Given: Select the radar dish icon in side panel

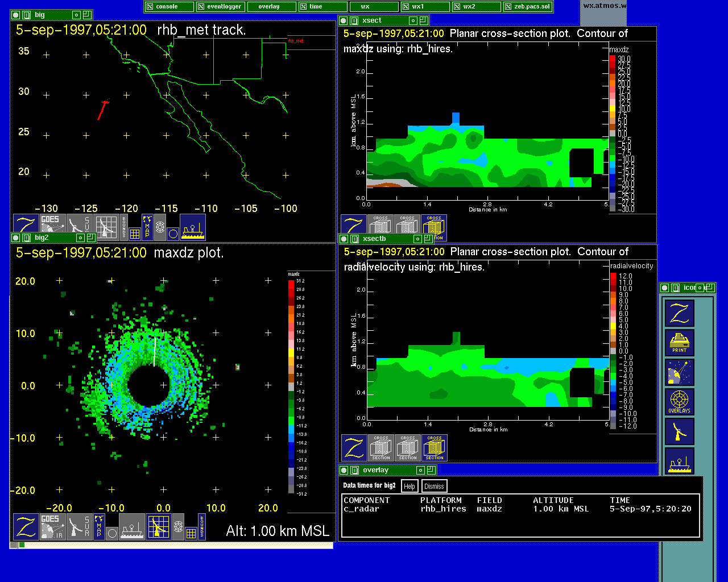Looking at the screenshot, I should pyautogui.click(x=680, y=431).
